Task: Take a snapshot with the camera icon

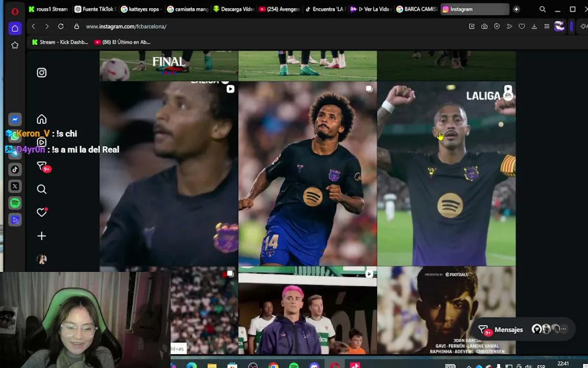Action: [484, 26]
